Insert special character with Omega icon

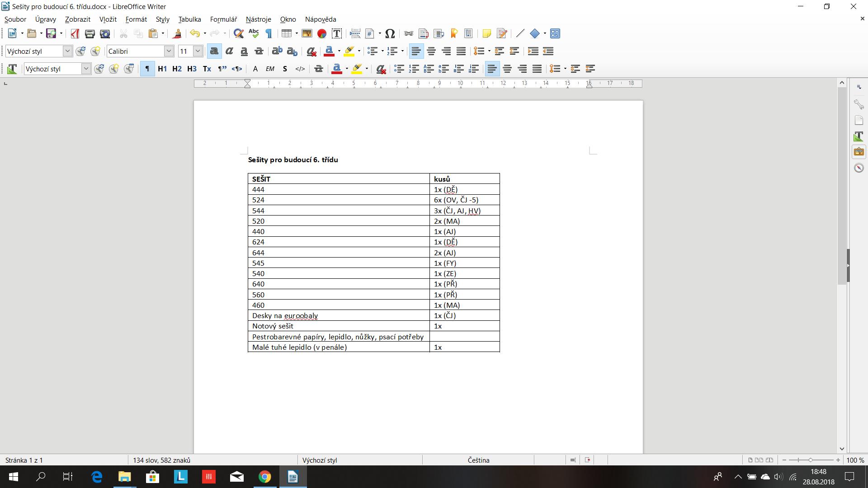pos(390,33)
